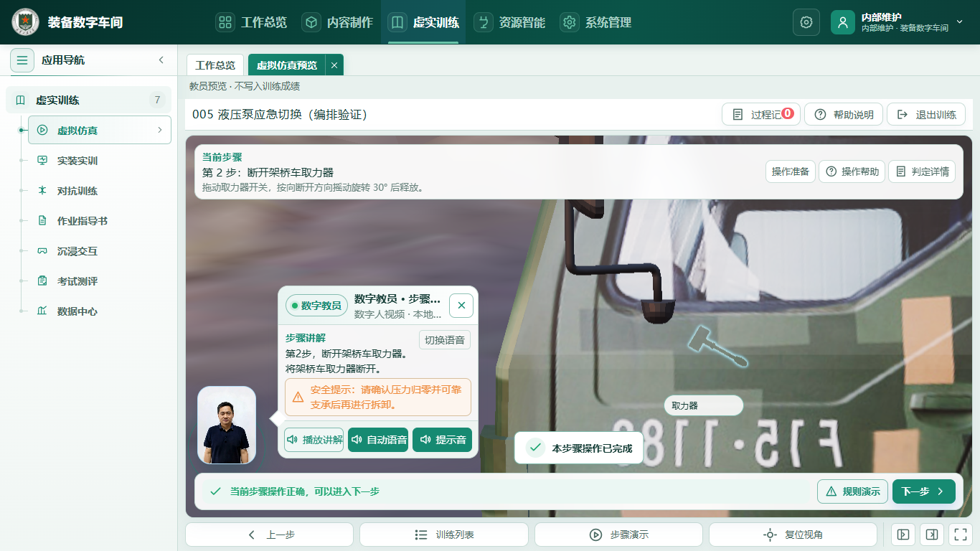Click the 切换语音 button

(445, 340)
